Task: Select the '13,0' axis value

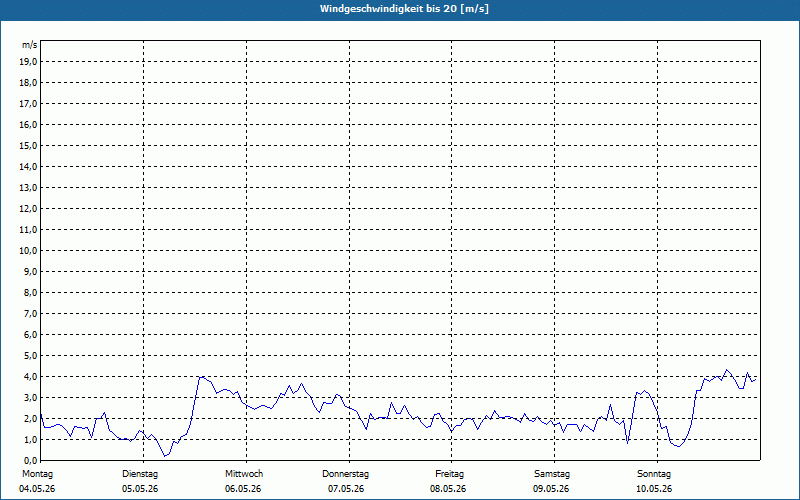Action: click(x=28, y=188)
